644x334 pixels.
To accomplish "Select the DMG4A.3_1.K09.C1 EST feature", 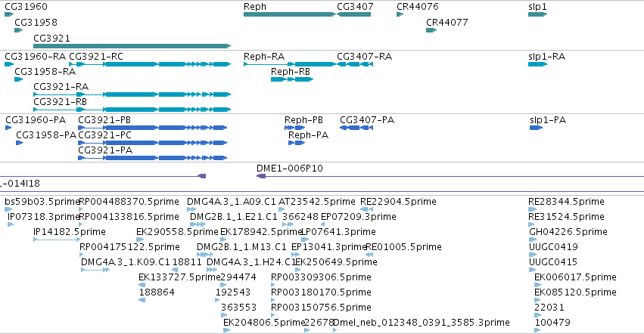I will (95, 270).
